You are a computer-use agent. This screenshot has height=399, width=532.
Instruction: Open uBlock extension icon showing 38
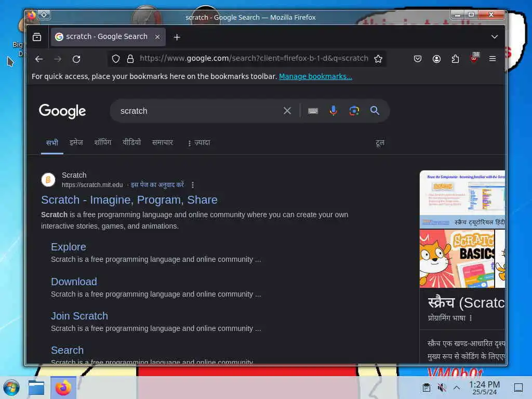474,58
